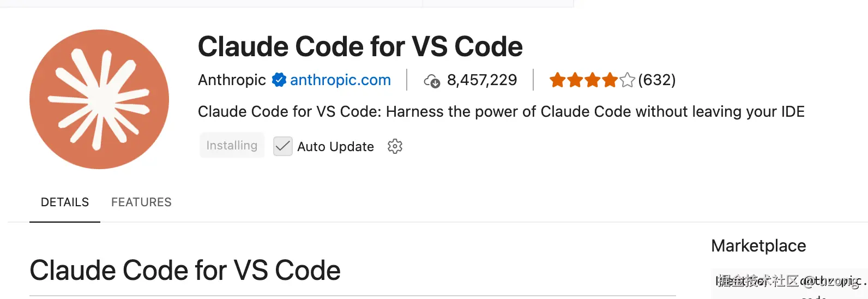
Task: Click the Anthropic publisher name
Action: tap(232, 80)
